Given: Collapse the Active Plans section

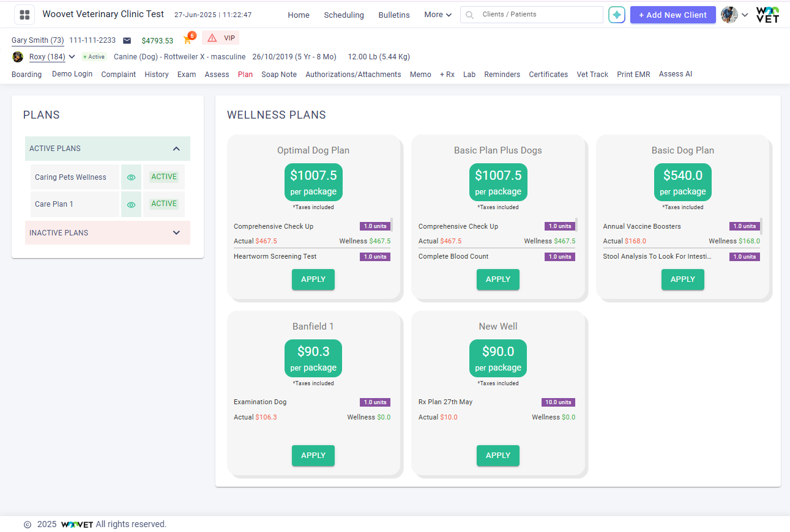Looking at the screenshot, I should (176, 149).
